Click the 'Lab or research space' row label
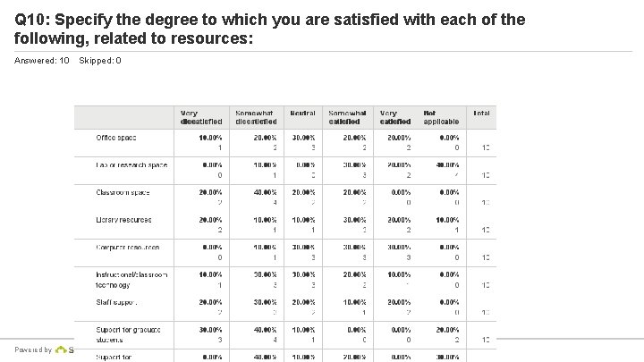 131,165
